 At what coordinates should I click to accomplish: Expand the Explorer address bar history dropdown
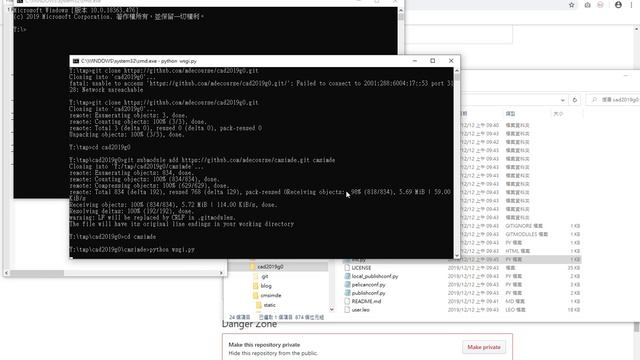tap(562, 100)
